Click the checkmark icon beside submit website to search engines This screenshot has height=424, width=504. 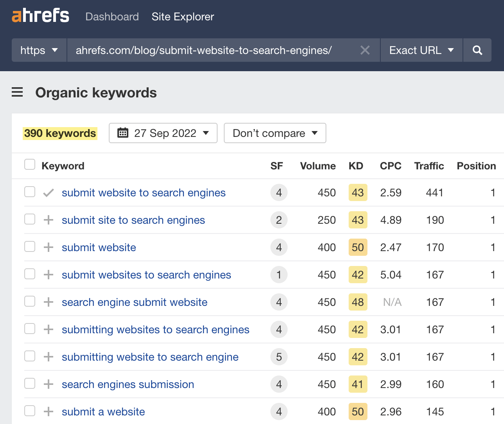[48, 192]
